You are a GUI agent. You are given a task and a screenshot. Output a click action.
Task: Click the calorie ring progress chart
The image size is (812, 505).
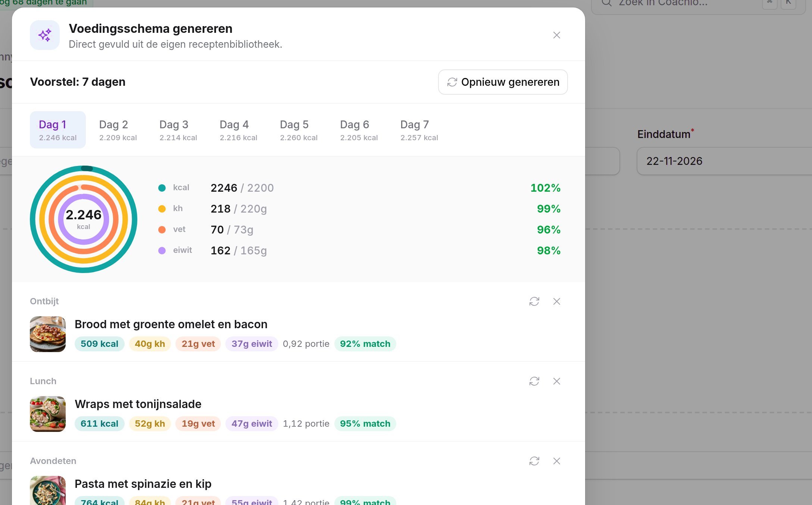coord(84,219)
